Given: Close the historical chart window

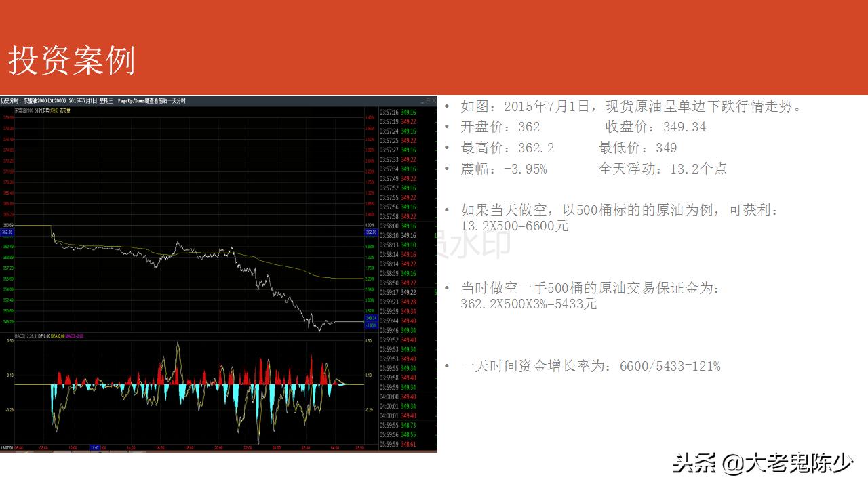Looking at the screenshot, I should pos(433,100).
